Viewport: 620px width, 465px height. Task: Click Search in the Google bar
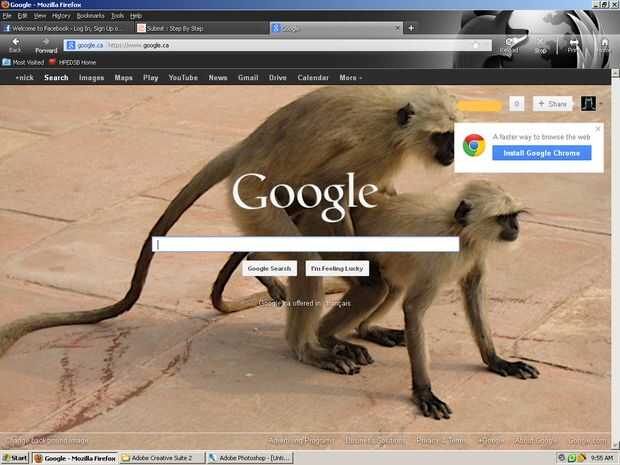pyautogui.click(x=56, y=78)
